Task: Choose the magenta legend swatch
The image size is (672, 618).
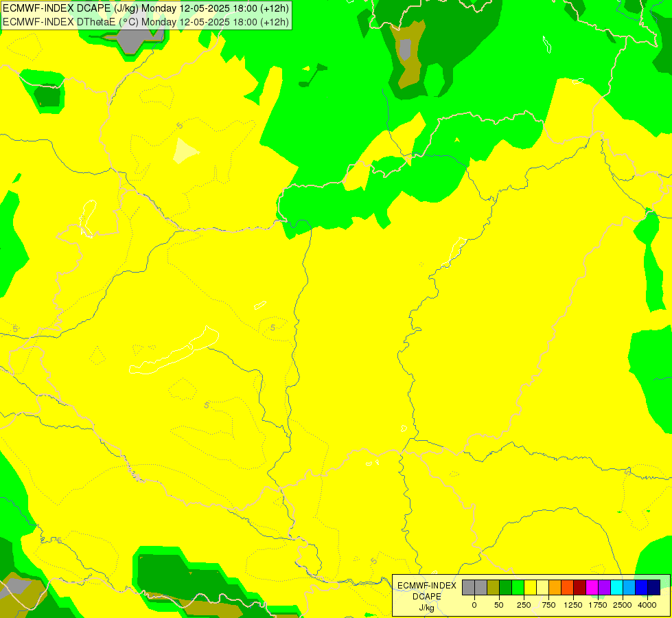Action: [x=592, y=587]
